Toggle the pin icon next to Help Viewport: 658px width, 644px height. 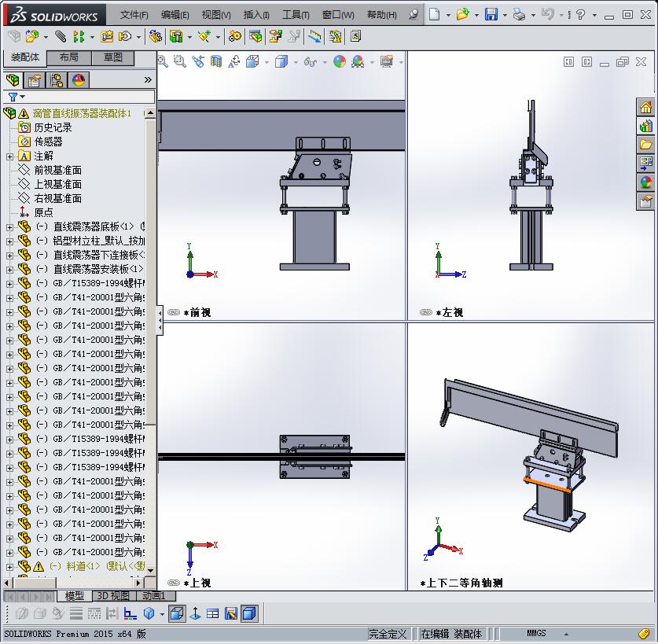pos(414,15)
